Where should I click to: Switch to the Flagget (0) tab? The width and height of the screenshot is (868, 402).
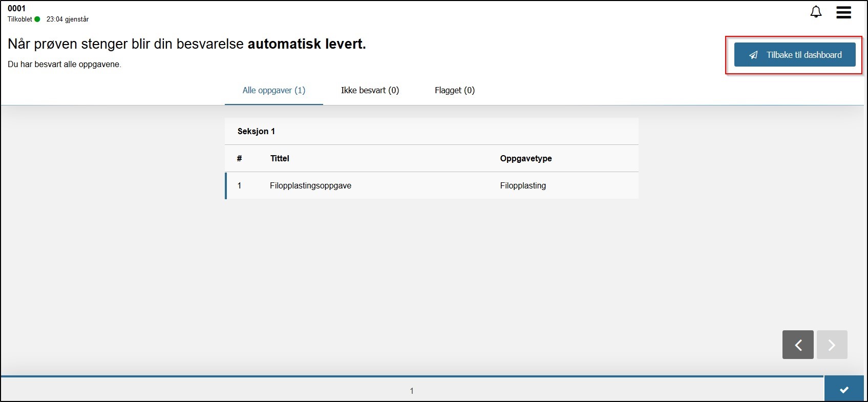pos(455,91)
